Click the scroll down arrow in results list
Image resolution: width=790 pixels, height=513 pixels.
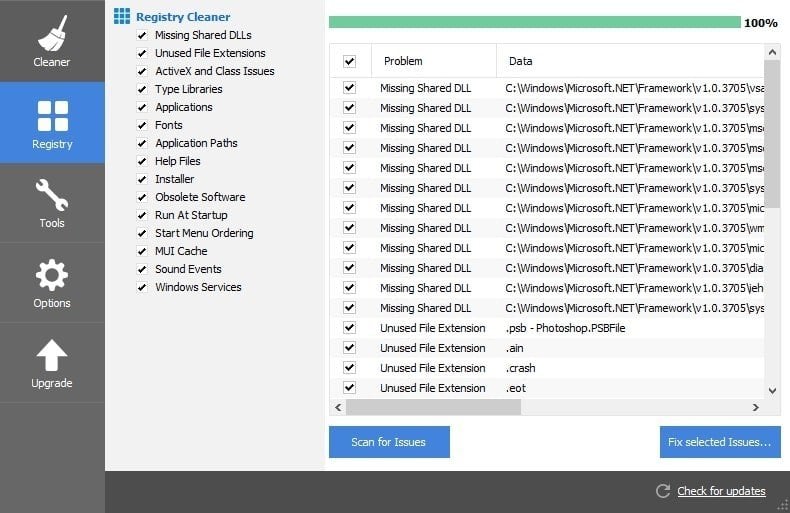pos(772,391)
